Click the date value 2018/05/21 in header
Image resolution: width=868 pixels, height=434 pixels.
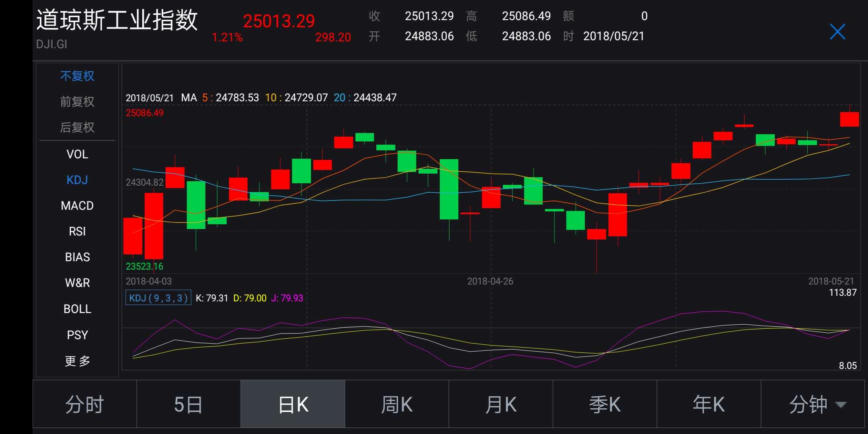(x=614, y=36)
